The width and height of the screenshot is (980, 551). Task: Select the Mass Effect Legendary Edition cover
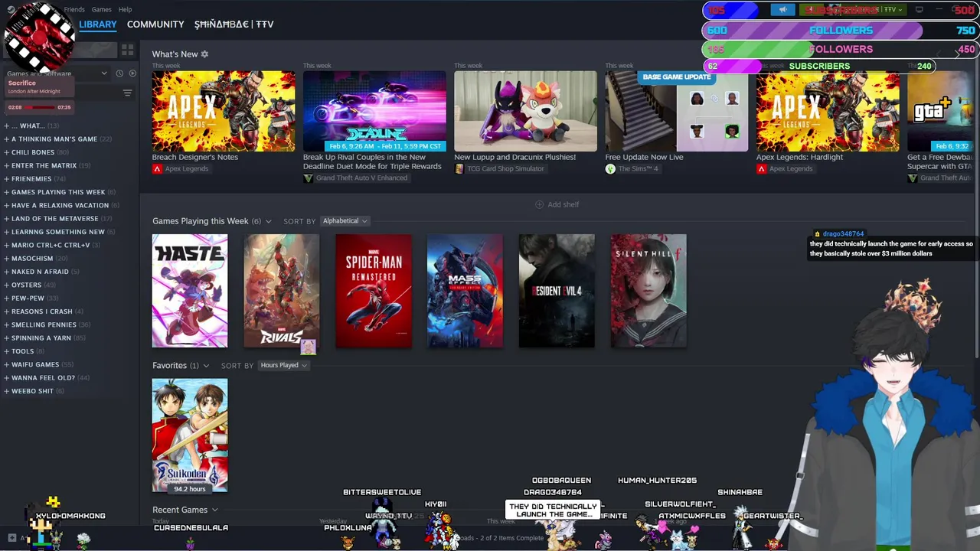coord(465,291)
